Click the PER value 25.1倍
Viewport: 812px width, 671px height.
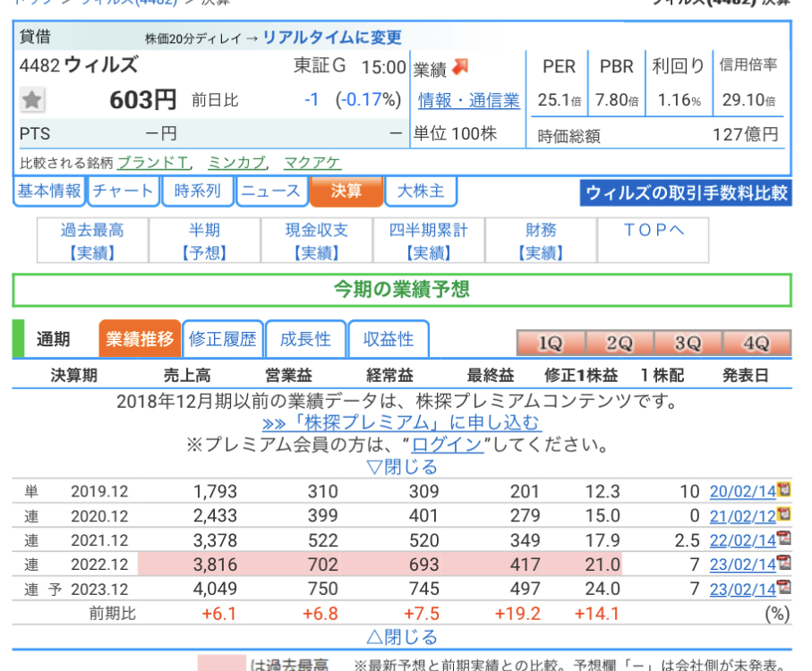pyautogui.click(x=560, y=100)
